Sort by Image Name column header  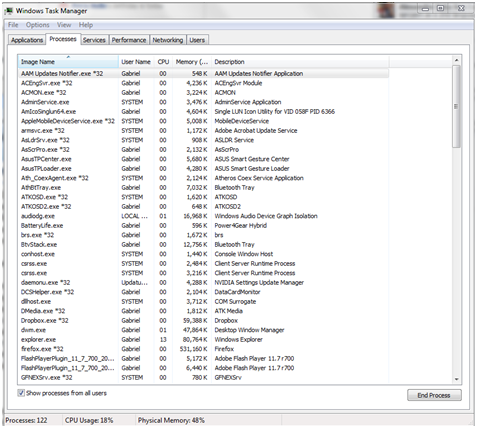pos(68,62)
